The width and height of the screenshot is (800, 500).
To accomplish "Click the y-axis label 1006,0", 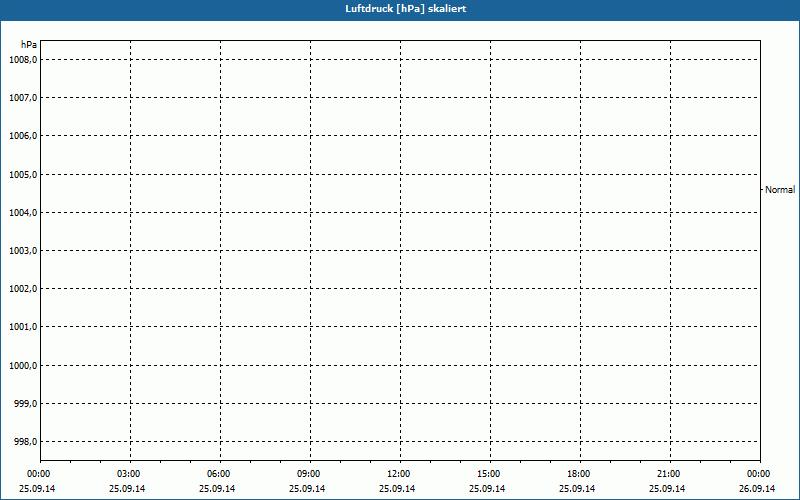I will (23, 136).
